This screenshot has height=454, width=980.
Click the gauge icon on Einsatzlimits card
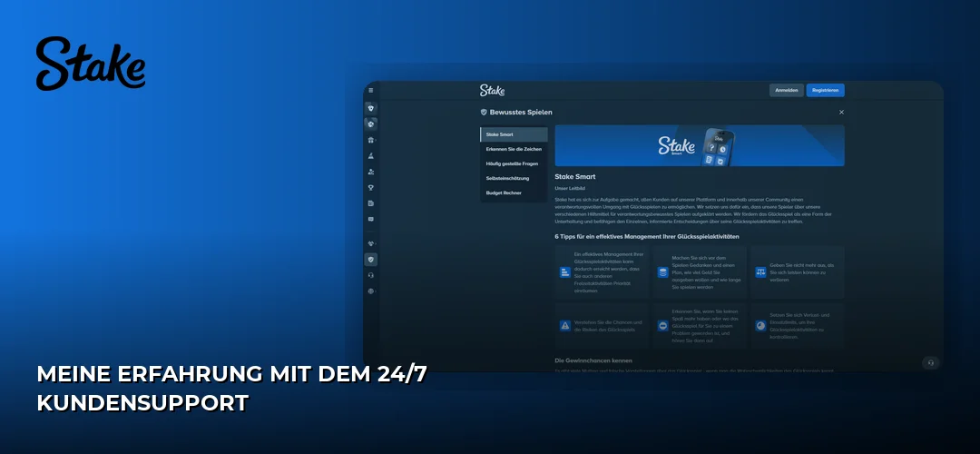point(760,326)
